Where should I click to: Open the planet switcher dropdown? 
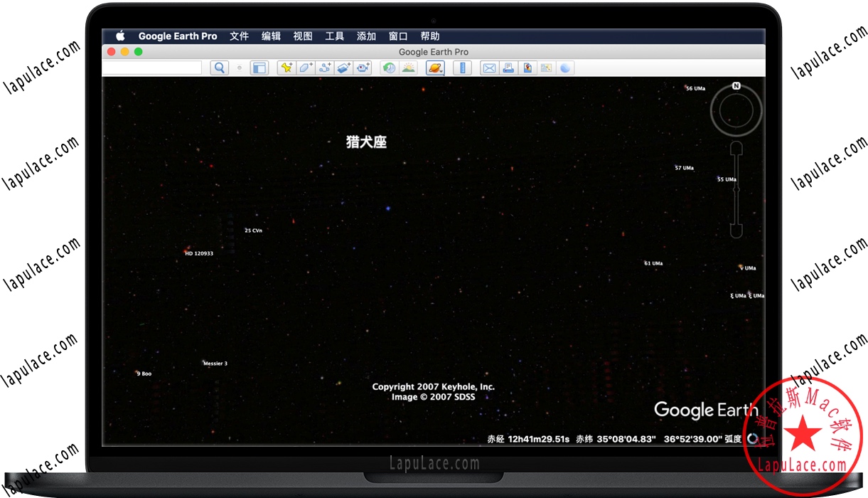pyautogui.click(x=435, y=68)
